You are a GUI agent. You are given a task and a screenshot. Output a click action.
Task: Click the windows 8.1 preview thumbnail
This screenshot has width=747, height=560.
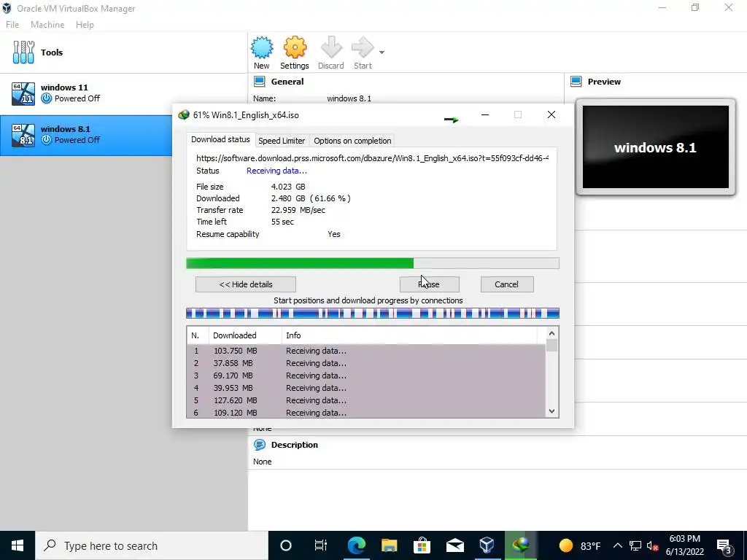click(x=656, y=147)
